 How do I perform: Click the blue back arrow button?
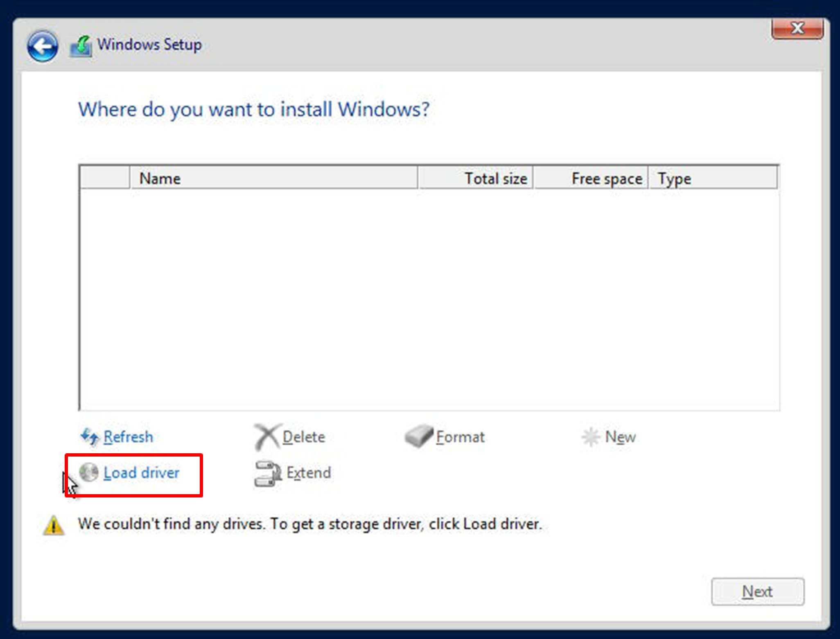coord(43,46)
